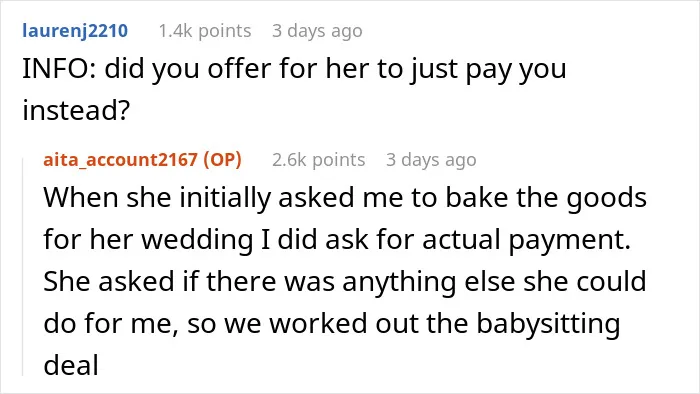Open the top comment's 3 days ago timestamp
700x394 pixels.
click(x=317, y=31)
